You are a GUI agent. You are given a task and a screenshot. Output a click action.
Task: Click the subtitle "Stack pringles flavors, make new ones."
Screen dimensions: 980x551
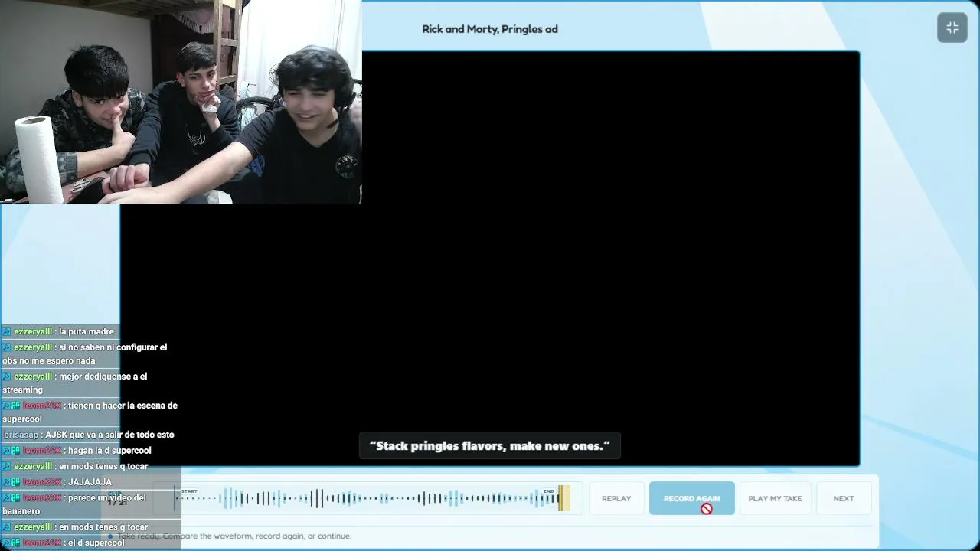coord(490,445)
